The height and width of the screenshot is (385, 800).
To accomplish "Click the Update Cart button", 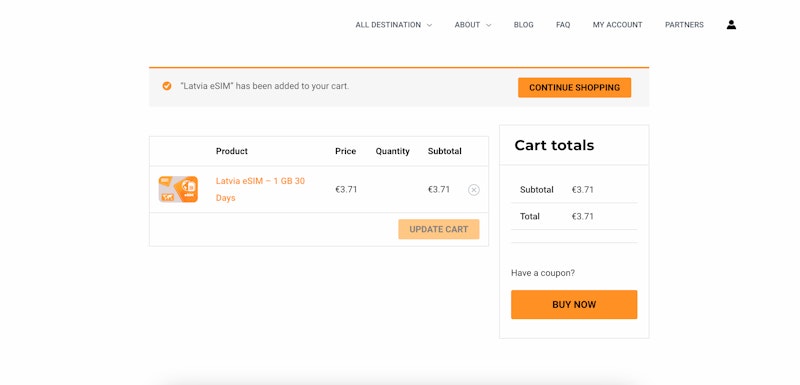I will tap(439, 229).
